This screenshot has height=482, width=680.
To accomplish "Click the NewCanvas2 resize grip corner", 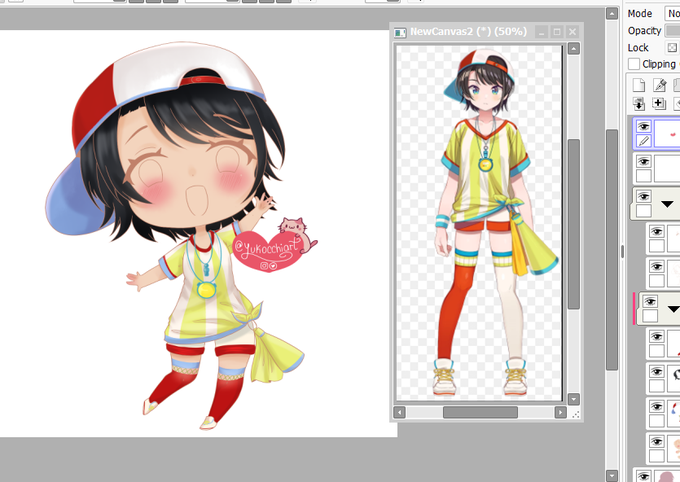I will click(575, 415).
